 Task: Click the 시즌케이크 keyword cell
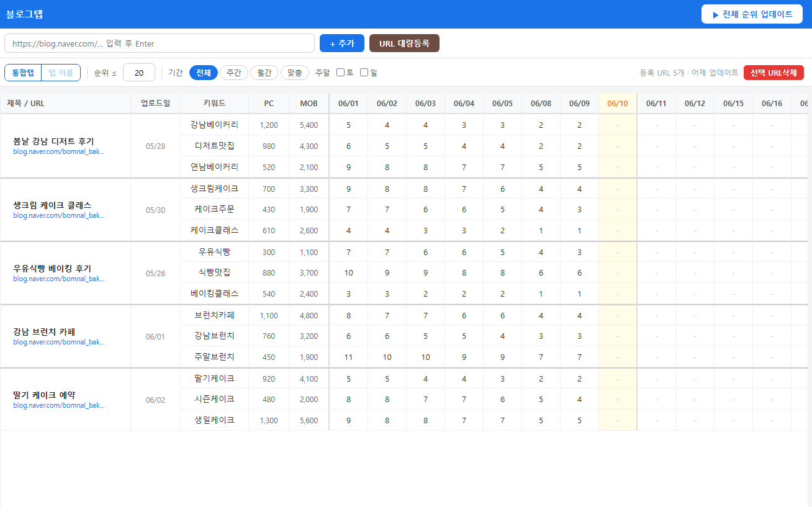215,399
